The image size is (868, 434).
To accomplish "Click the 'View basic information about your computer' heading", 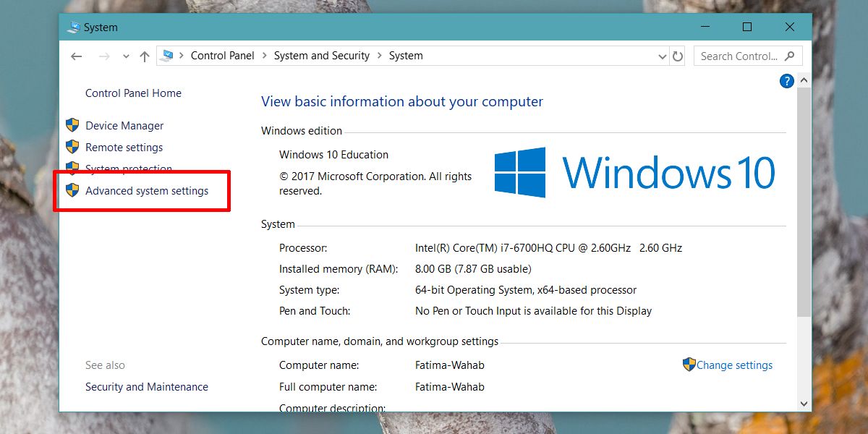I will pos(402,102).
